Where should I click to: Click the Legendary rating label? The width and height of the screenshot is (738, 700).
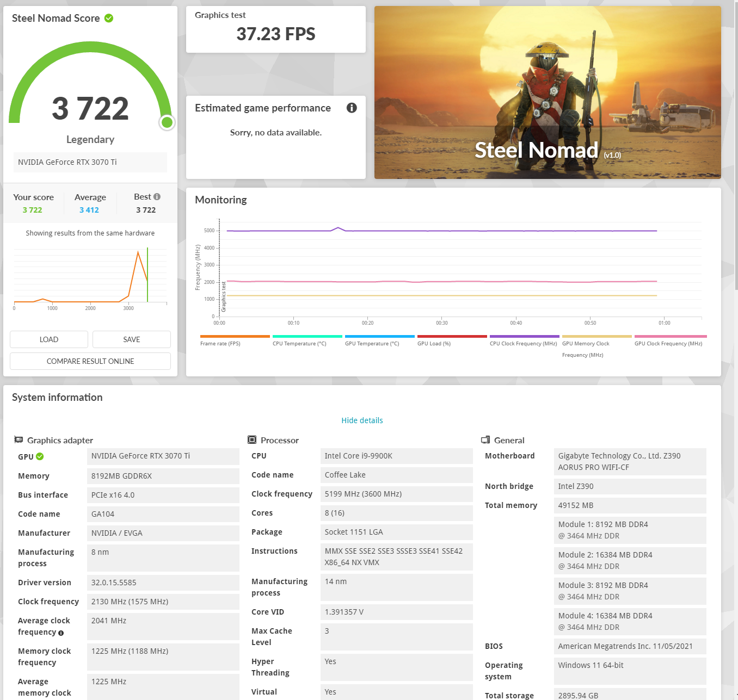tap(90, 140)
